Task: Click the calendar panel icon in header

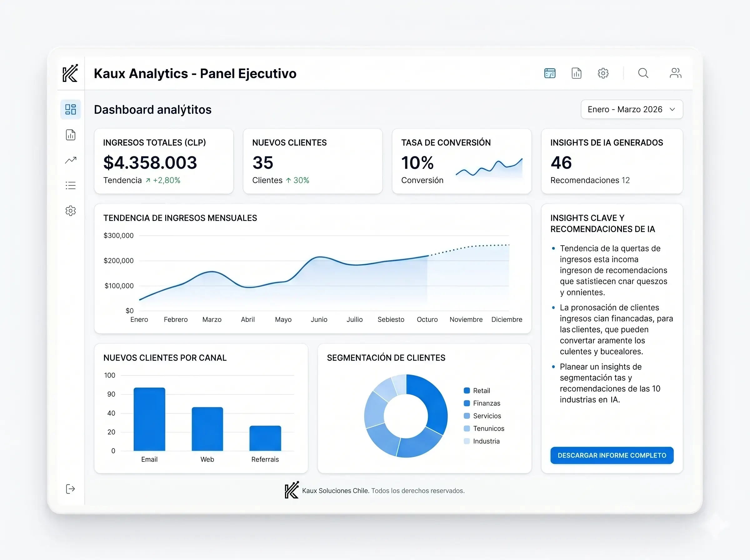Action: 550,73
